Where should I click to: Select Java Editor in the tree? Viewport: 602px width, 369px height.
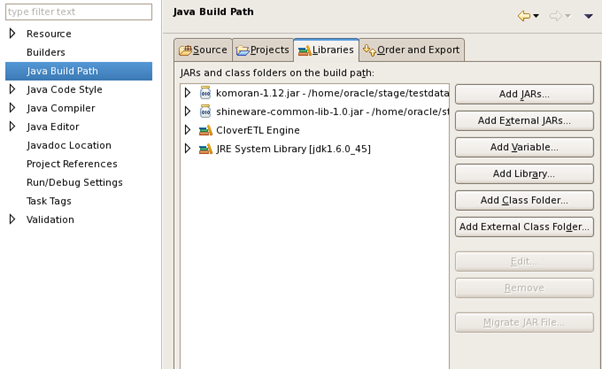point(53,127)
